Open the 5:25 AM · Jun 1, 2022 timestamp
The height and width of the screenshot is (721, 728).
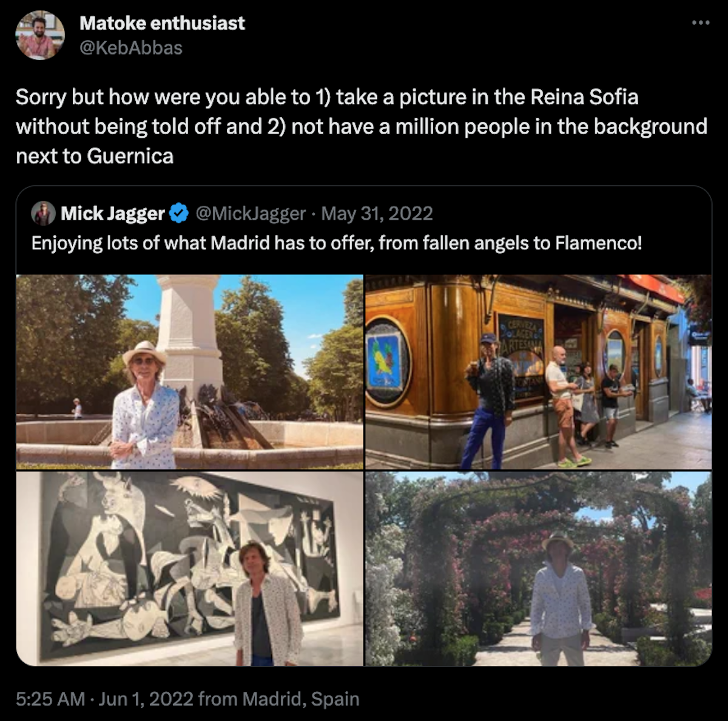coord(104,699)
